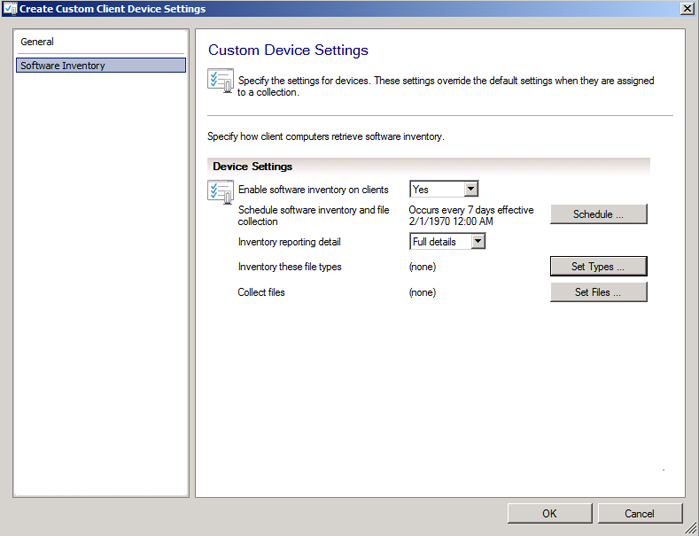Select General in the left pane
The width and height of the screenshot is (699, 536).
pos(38,42)
